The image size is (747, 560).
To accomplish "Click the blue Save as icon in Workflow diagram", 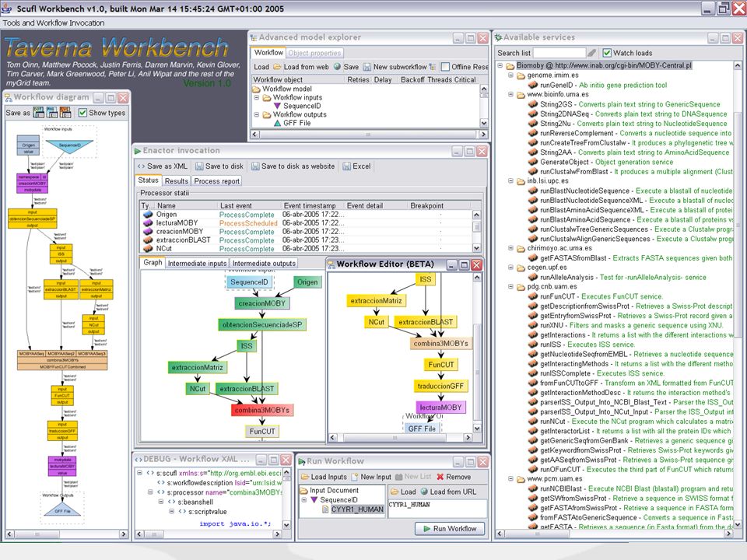I will click(52, 112).
